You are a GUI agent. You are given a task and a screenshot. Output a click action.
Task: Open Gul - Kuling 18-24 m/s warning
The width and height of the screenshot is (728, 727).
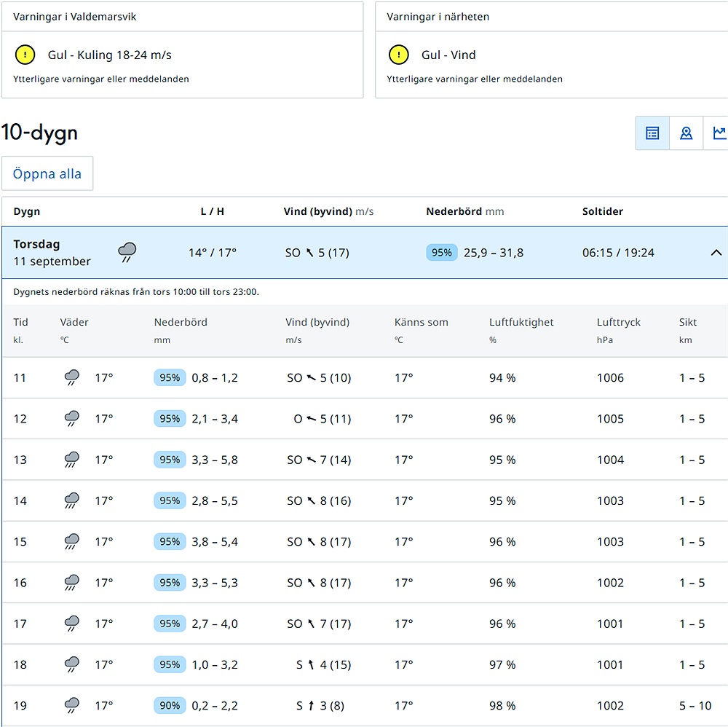(110, 55)
